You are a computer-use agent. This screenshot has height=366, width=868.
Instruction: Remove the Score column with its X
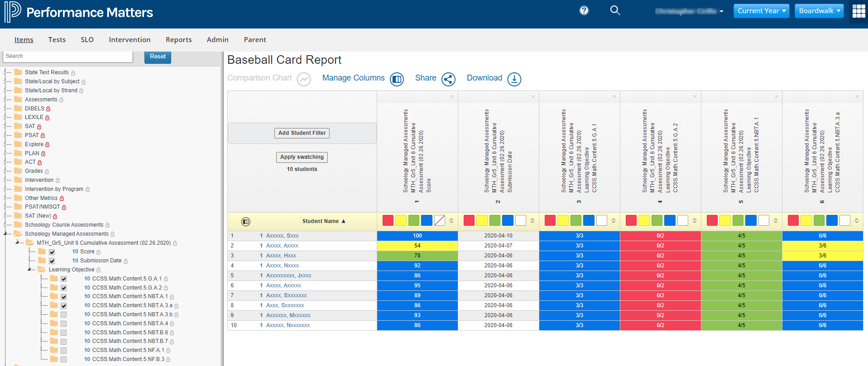[452, 96]
